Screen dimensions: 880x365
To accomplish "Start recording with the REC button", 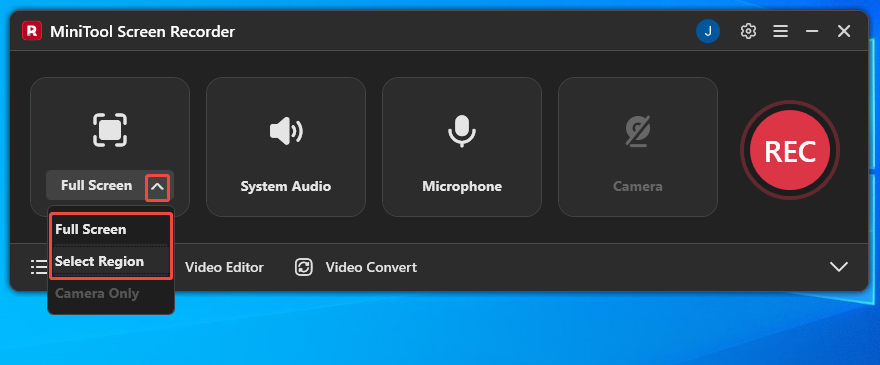I will click(x=790, y=150).
